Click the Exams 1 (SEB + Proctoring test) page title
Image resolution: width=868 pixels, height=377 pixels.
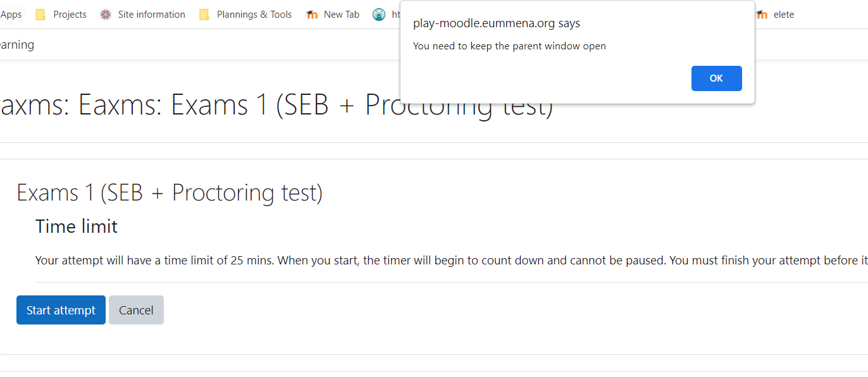(170, 192)
